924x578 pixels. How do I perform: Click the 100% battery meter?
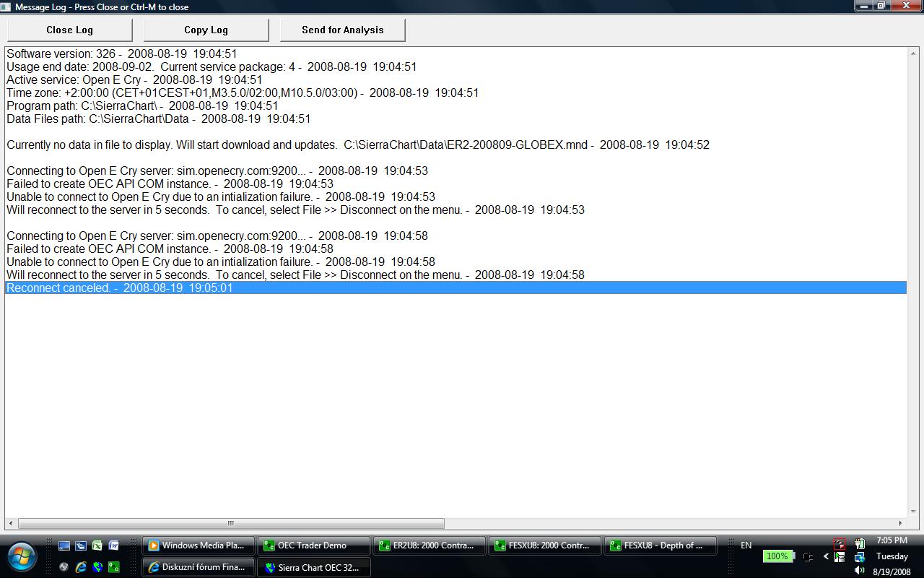777,556
